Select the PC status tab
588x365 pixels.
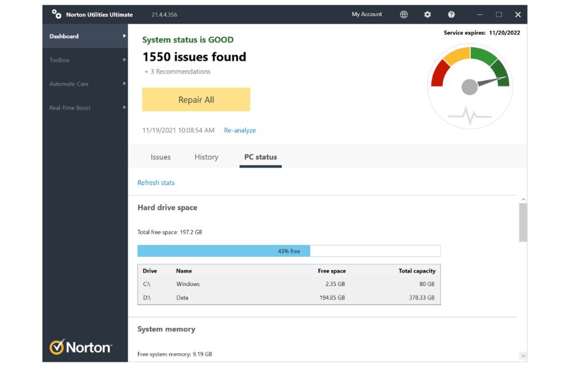click(x=260, y=157)
